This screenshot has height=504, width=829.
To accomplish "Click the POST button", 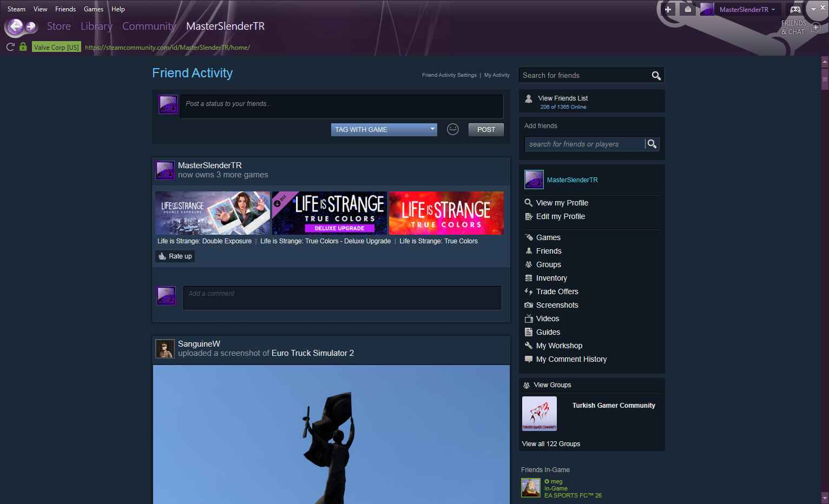I will pyautogui.click(x=486, y=129).
